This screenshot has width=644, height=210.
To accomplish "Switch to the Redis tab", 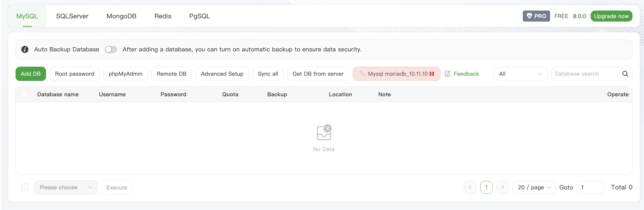I will (163, 16).
